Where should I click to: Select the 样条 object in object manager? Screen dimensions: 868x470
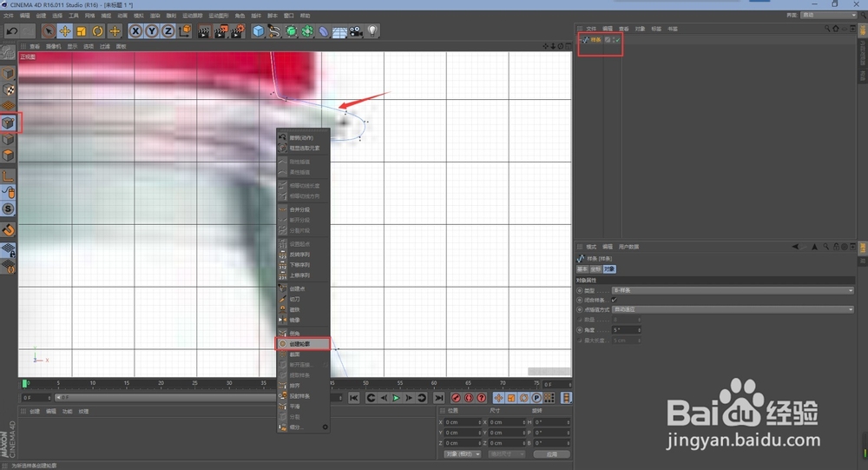point(595,40)
